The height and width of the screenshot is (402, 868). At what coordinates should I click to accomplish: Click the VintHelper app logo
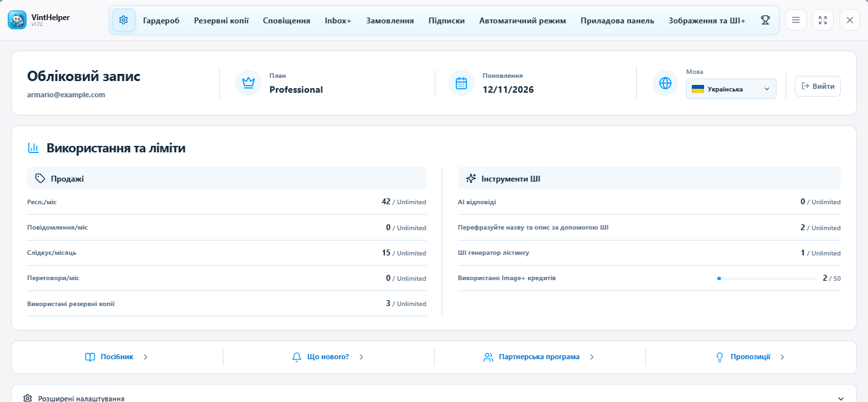pyautogui.click(x=17, y=20)
